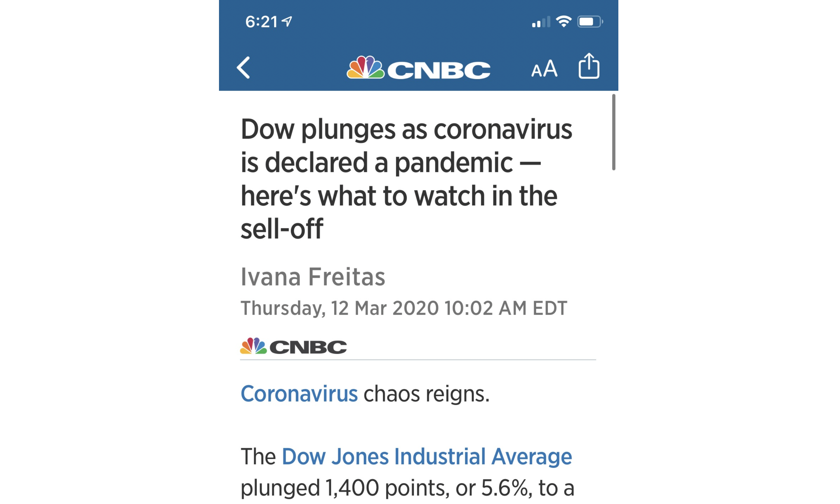Tap the article headline about Dow plunges
This screenshot has width=840, height=504.
click(406, 179)
